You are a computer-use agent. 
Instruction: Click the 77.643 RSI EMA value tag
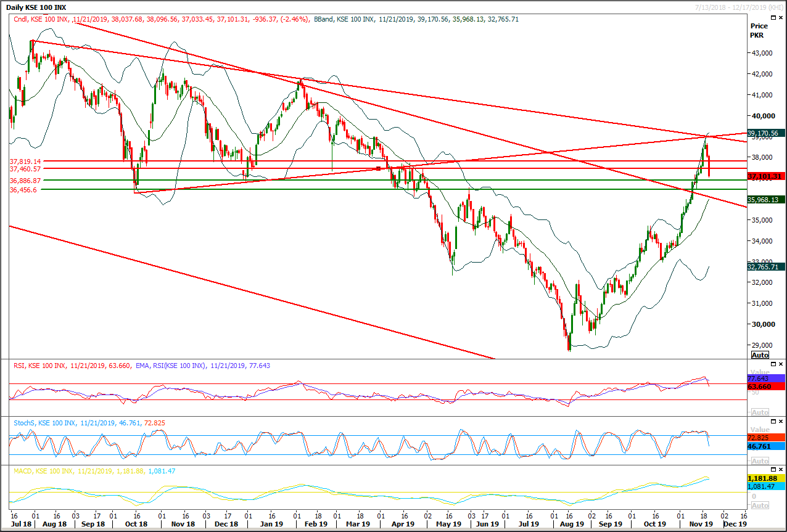tap(766, 379)
